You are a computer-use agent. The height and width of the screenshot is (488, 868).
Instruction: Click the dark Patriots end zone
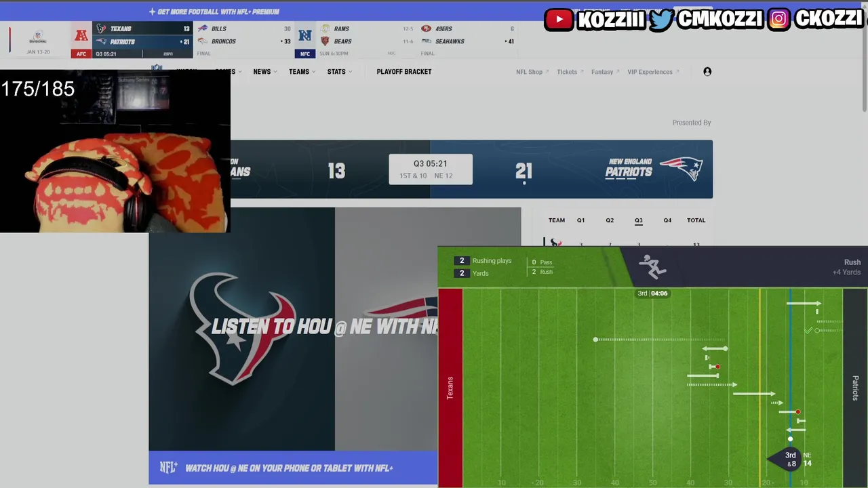pyautogui.click(x=855, y=388)
